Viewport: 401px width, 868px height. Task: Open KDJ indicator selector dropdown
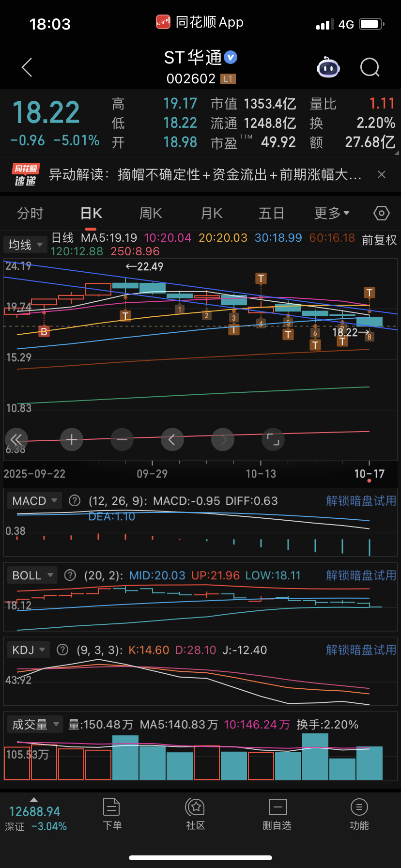click(x=29, y=650)
